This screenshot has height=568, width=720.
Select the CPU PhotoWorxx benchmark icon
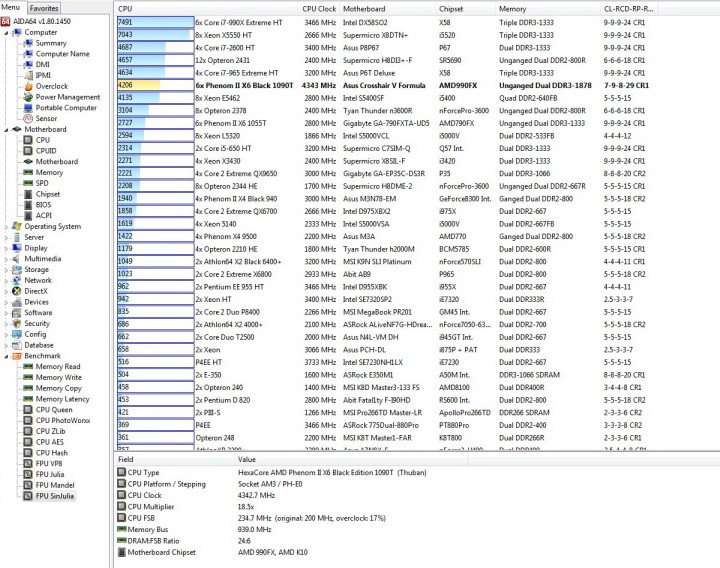(x=28, y=420)
